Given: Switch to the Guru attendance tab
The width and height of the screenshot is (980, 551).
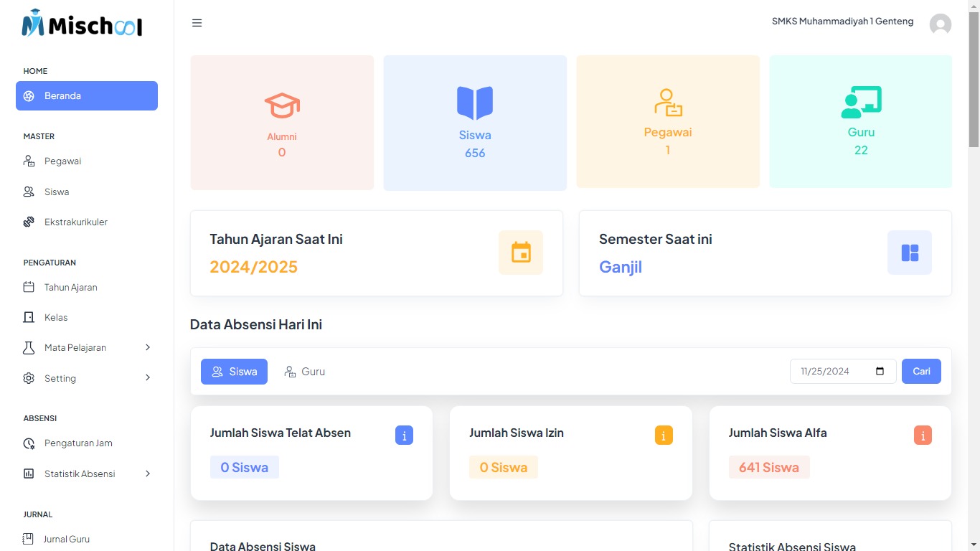Looking at the screenshot, I should tap(305, 372).
